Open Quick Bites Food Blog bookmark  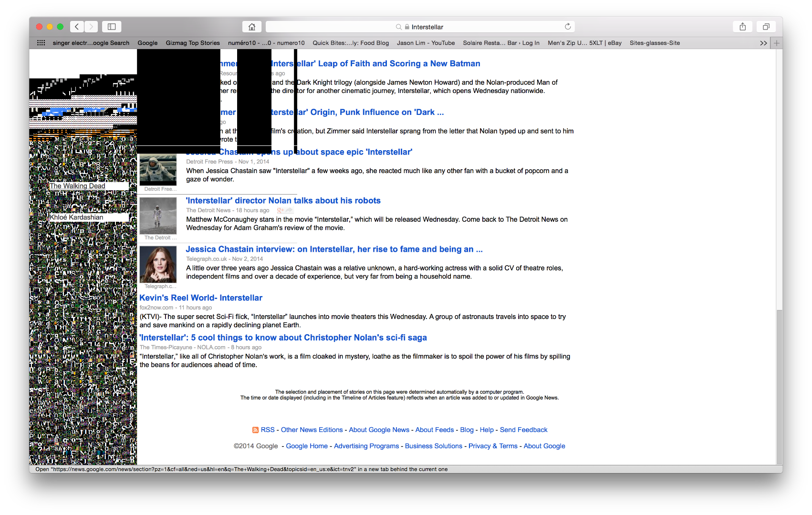point(351,43)
